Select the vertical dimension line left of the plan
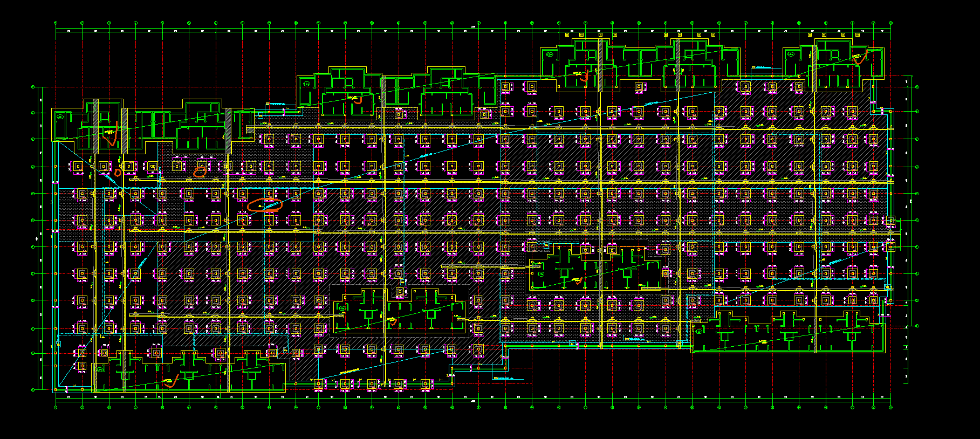The width and height of the screenshot is (980, 439). click(x=38, y=238)
